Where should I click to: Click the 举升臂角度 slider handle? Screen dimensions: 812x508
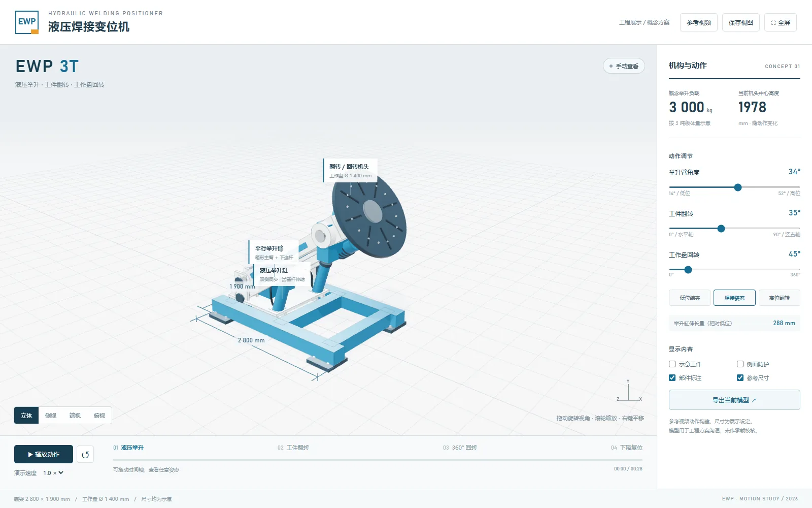click(738, 187)
